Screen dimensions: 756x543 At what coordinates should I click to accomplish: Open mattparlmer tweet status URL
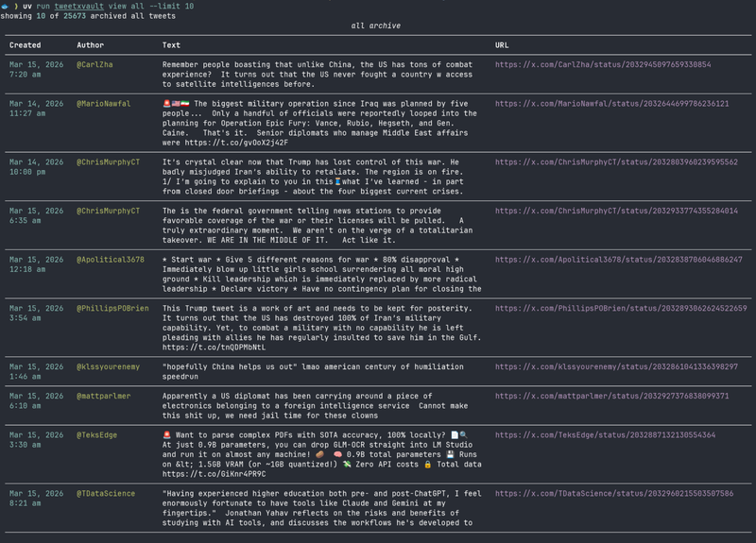coord(611,396)
